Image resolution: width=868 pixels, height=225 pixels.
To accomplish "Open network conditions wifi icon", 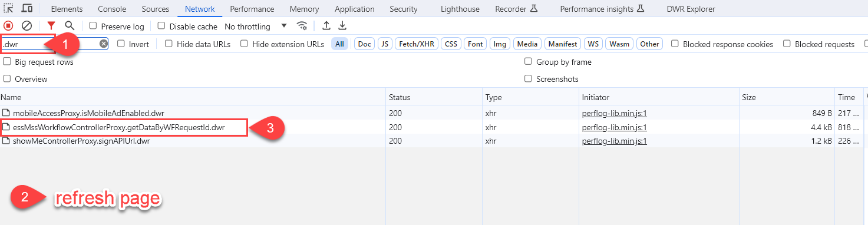I will point(302,26).
